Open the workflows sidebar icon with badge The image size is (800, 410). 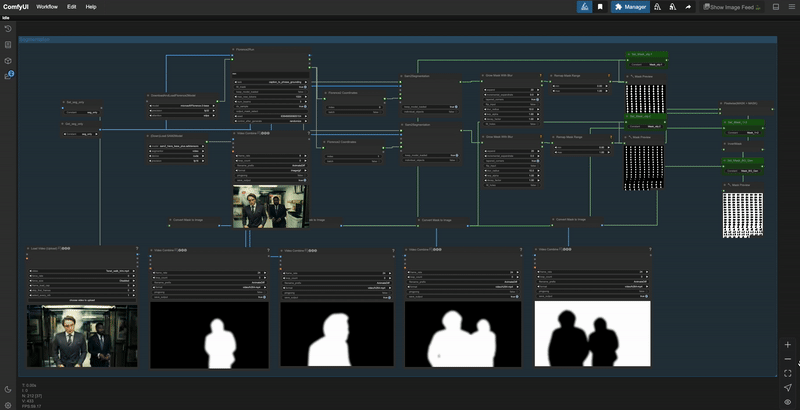tap(9, 75)
